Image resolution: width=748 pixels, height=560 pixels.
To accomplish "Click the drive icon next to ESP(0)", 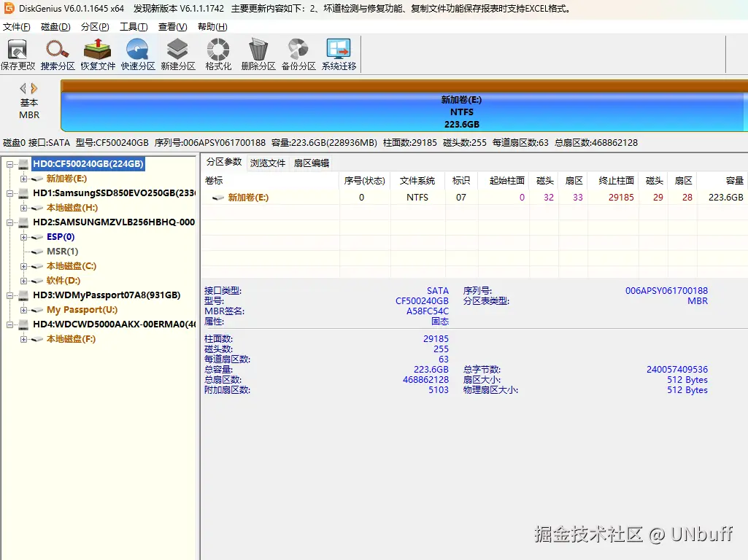I will (36, 237).
